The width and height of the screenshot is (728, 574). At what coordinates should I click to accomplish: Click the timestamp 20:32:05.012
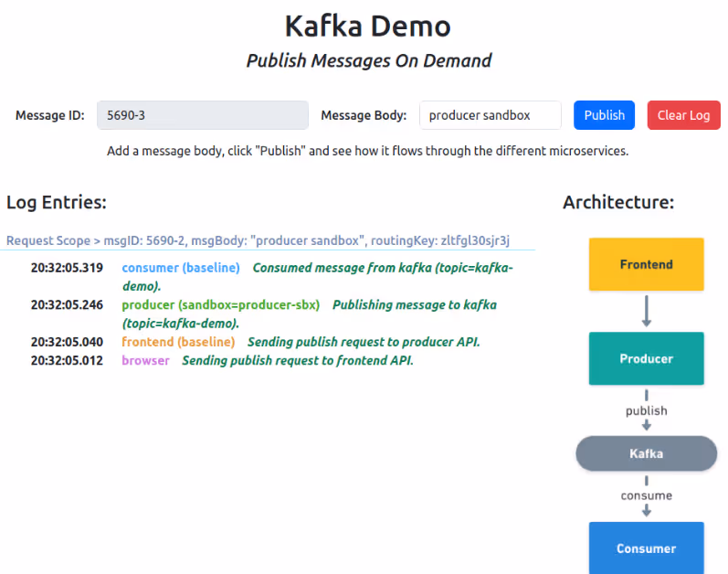pos(67,361)
